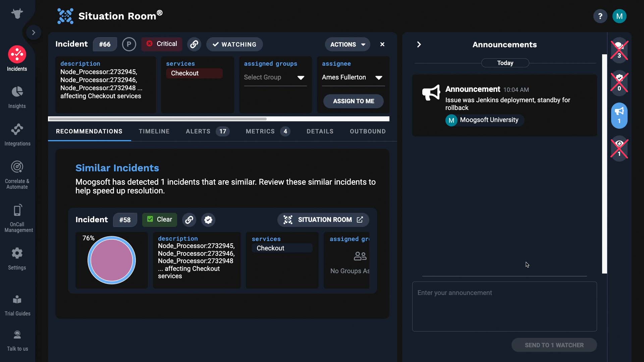This screenshot has width=644, height=362.
Task: Click Send to 1 Watcher button
Action: (554, 345)
